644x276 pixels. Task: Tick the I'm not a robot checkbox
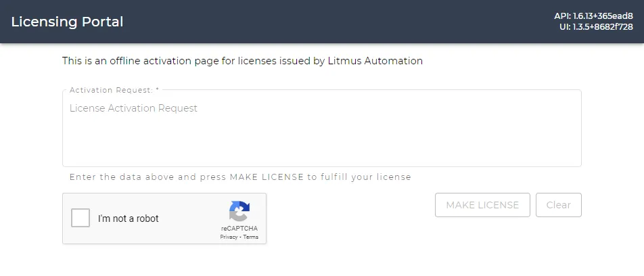click(x=80, y=218)
